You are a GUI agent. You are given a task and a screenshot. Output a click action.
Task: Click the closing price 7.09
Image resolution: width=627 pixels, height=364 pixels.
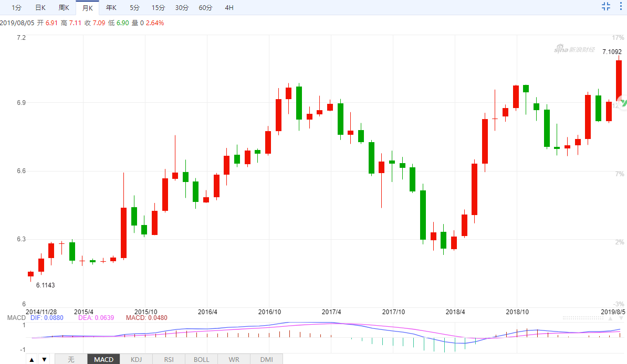(x=99, y=23)
